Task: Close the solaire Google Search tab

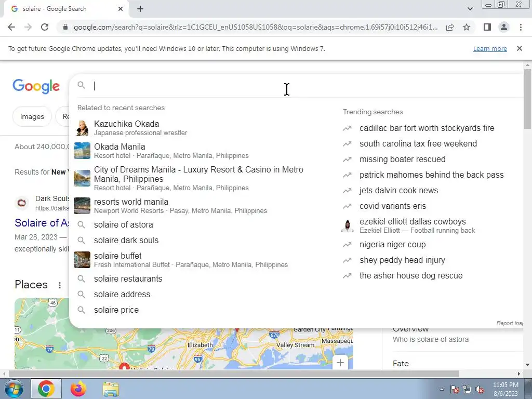Action: click(x=121, y=9)
